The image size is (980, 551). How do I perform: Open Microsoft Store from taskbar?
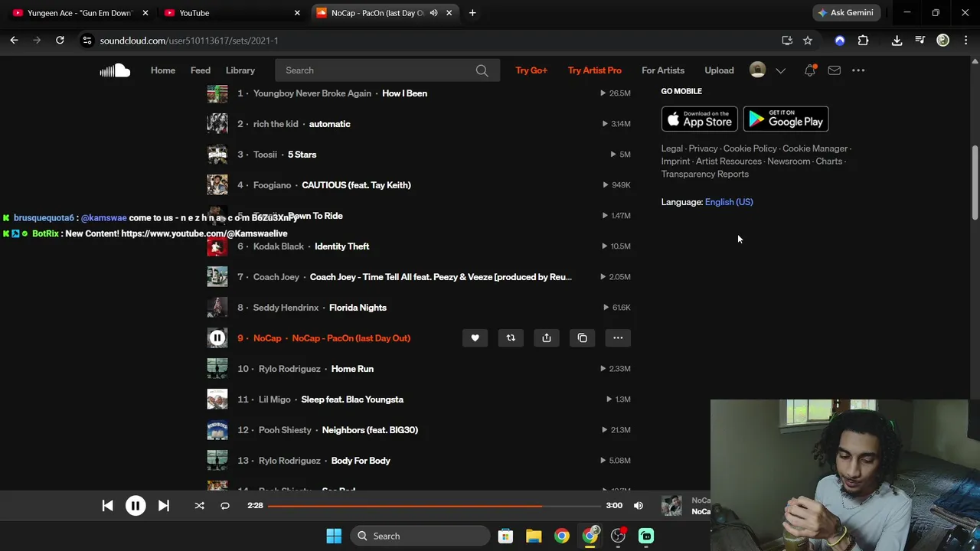click(x=505, y=536)
